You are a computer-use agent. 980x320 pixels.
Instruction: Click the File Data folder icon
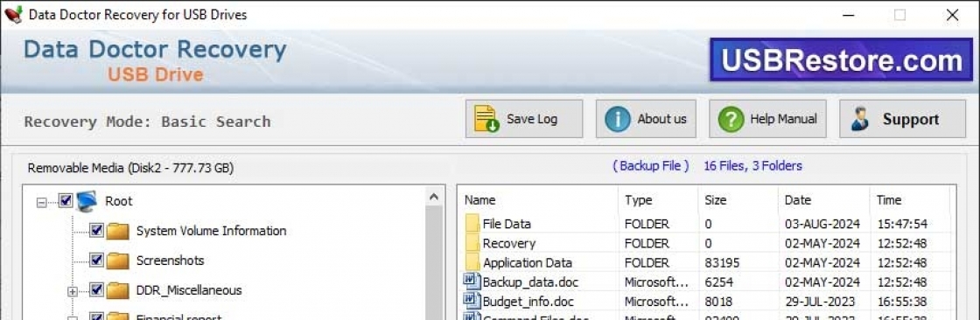click(x=472, y=224)
